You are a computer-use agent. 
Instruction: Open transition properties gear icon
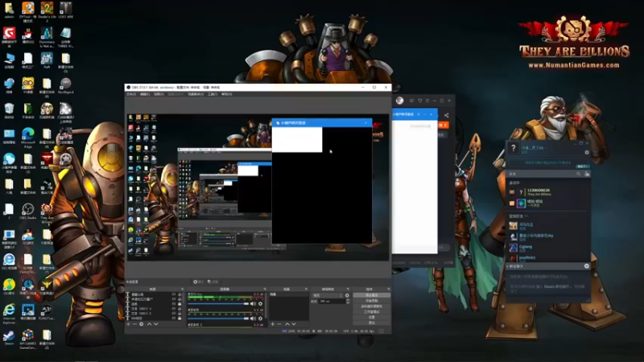[x=347, y=295]
